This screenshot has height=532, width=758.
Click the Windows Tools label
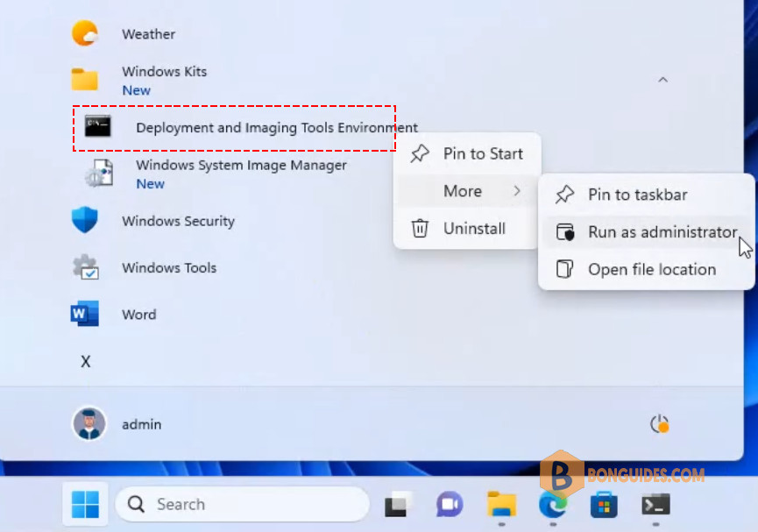[x=169, y=267]
